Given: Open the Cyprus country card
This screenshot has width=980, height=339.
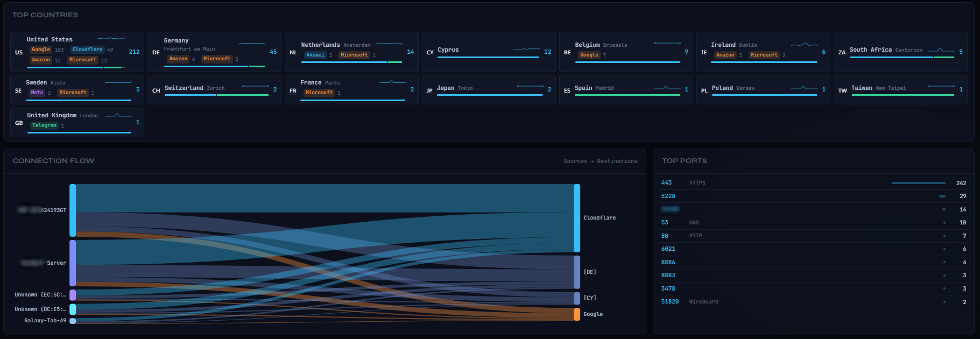Looking at the screenshot, I should click(x=489, y=52).
